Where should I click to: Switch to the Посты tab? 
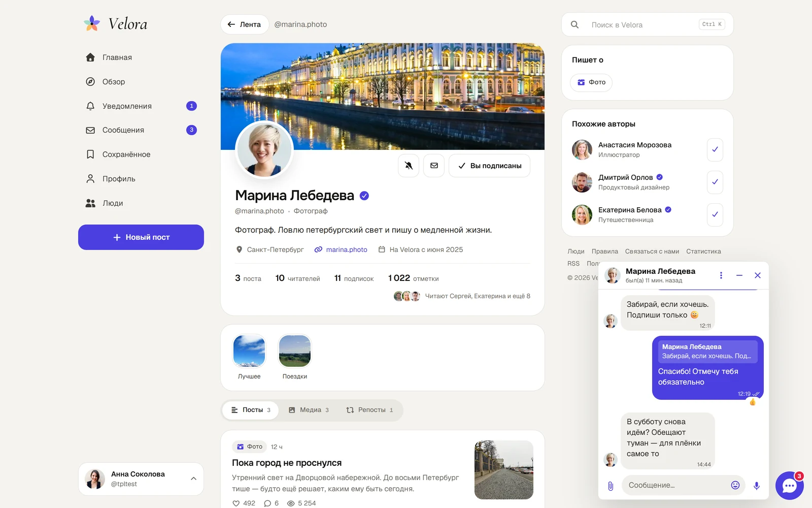[251, 410]
